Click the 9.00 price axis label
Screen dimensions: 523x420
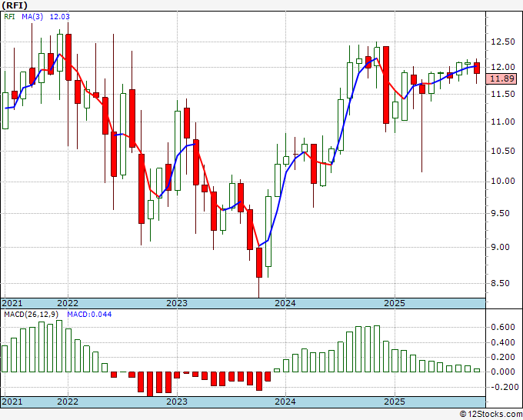point(501,247)
